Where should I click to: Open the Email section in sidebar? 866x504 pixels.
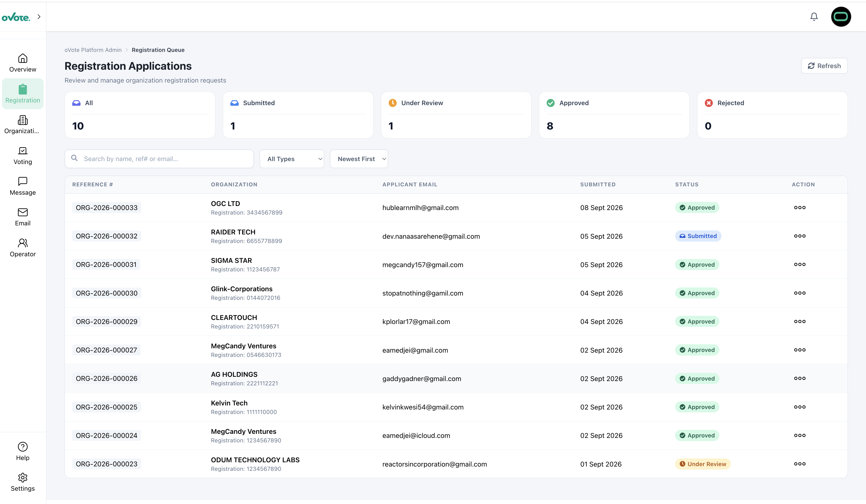click(x=23, y=217)
